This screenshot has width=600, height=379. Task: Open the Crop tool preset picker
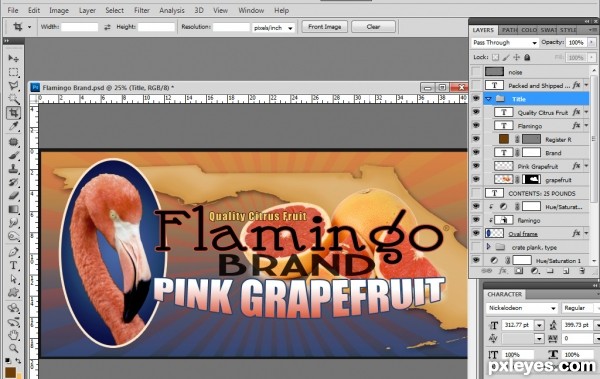pyautogui.click(x=29, y=27)
